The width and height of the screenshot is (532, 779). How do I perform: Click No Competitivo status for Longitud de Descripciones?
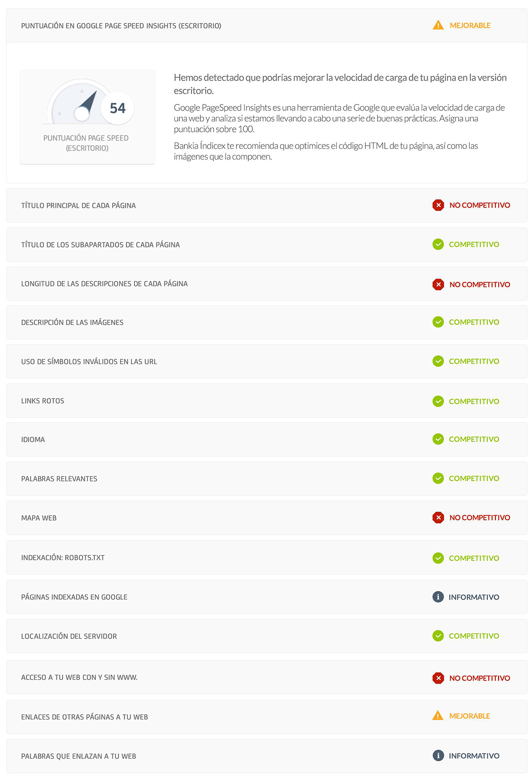pos(480,285)
